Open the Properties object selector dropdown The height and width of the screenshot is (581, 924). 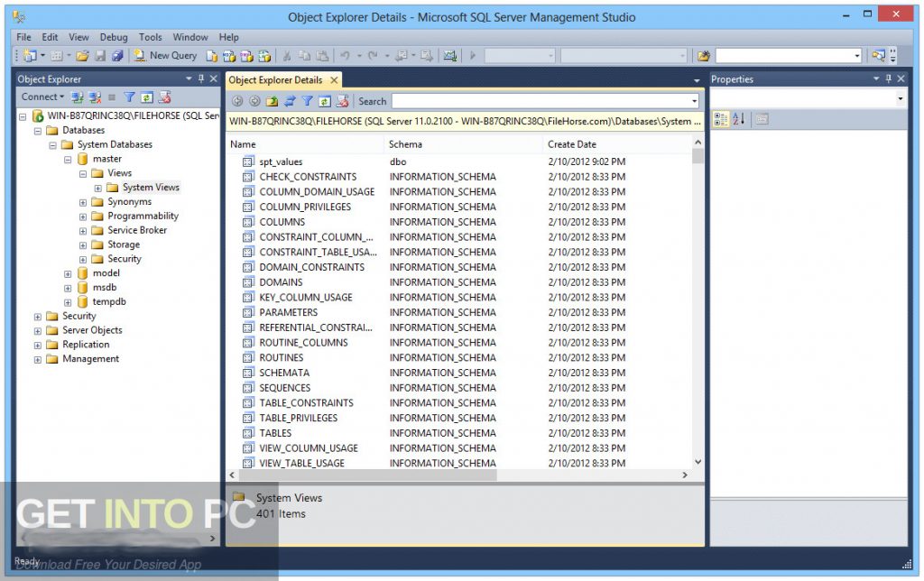(900, 99)
